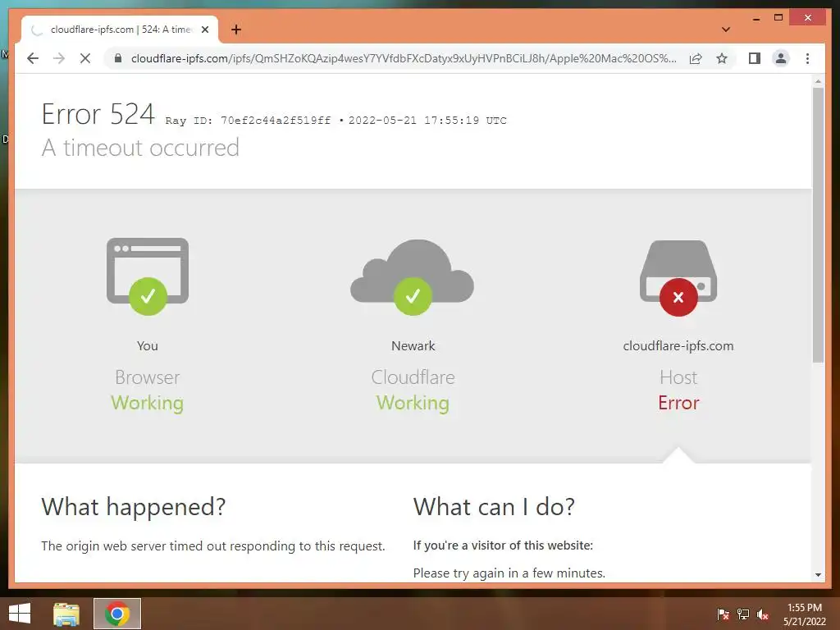Open a new tab with plus button
Screen dimensions: 840x630
[x=236, y=30]
